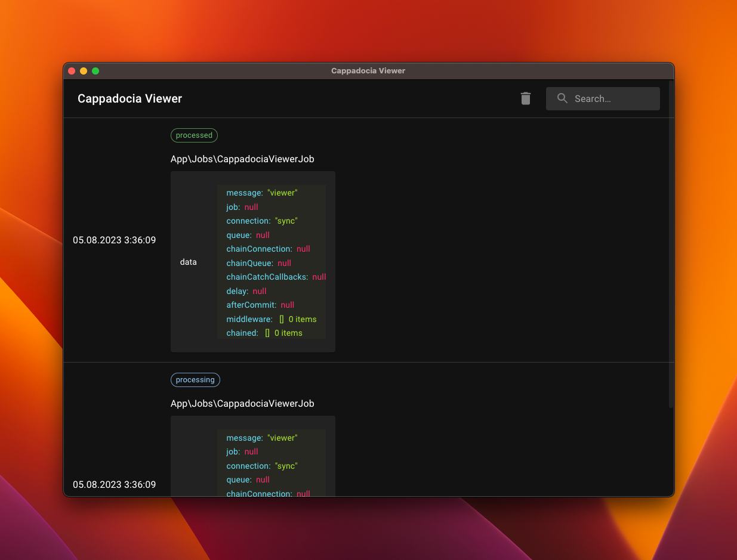This screenshot has width=737, height=560.
Task: Click 'connection: "sync"' in the processing entry
Action: point(262,466)
